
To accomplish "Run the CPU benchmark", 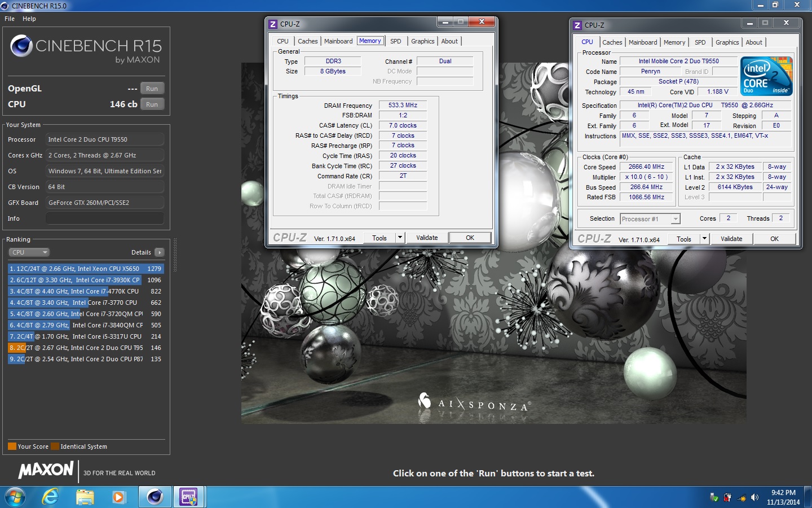I will pos(152,104).
